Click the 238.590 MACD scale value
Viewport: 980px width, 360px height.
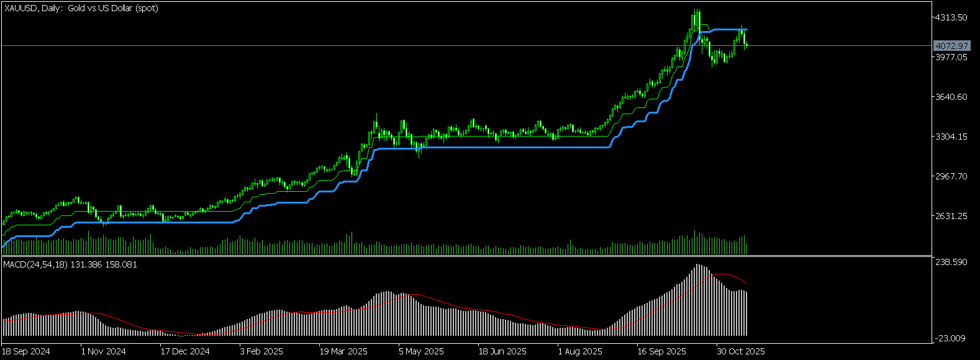951,263
